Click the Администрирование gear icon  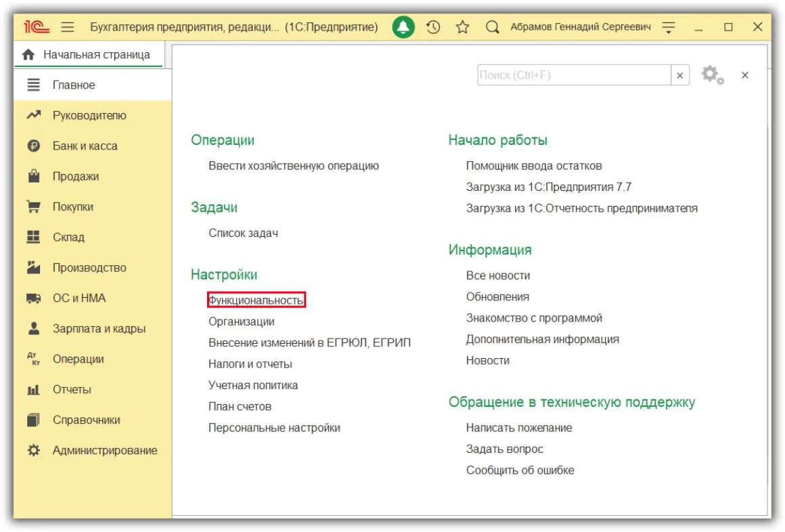click(x=34, y=450)
